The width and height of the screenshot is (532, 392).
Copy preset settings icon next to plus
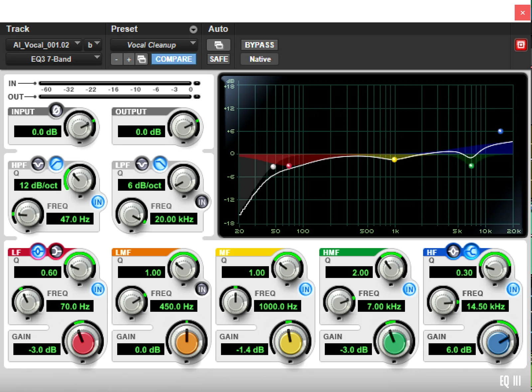click(x=142, y=59)
